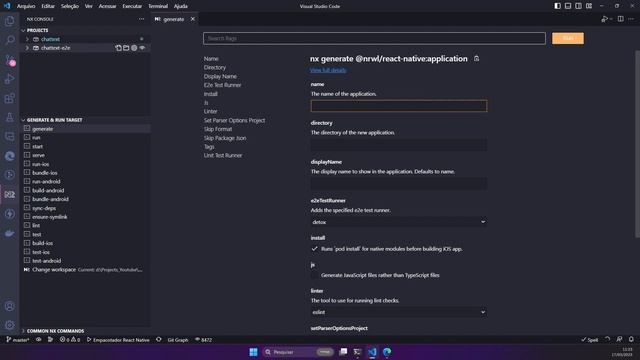This screenshot has height=360, width=640.
Task: Click the vertical scrollbar of generate form
Action: coord(637,143)
